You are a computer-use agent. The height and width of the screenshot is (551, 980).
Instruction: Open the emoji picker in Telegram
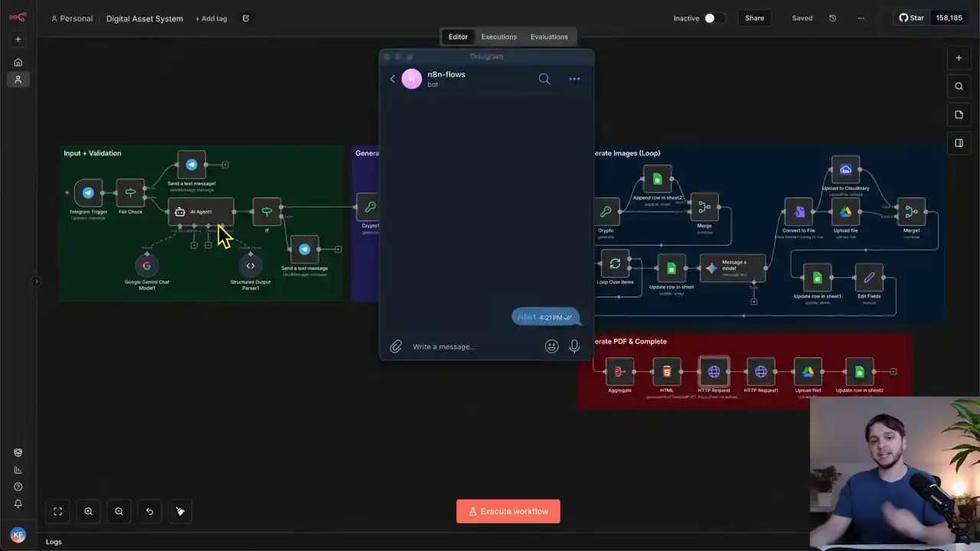551,347
